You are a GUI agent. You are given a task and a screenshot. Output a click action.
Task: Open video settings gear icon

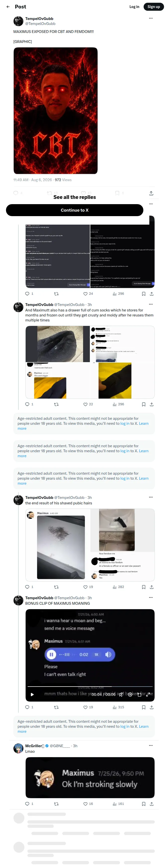[x=130, y=695]
